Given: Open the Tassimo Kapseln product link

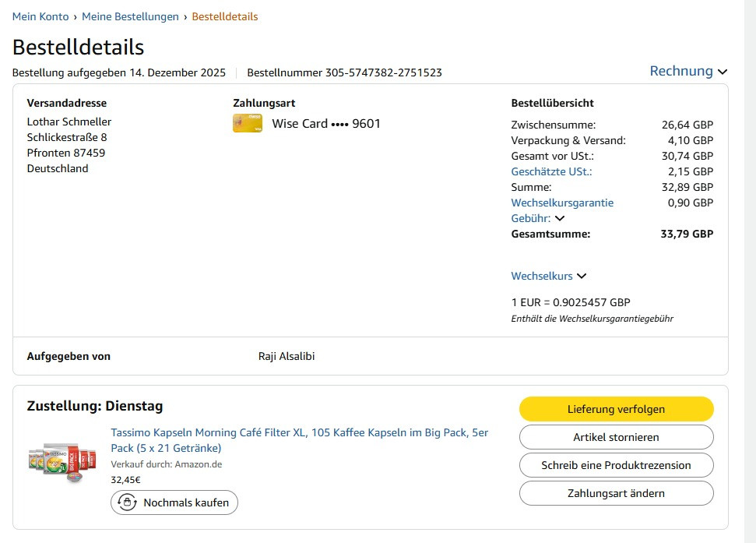Looking at the screenshot, I should click(x=300, y=440).
